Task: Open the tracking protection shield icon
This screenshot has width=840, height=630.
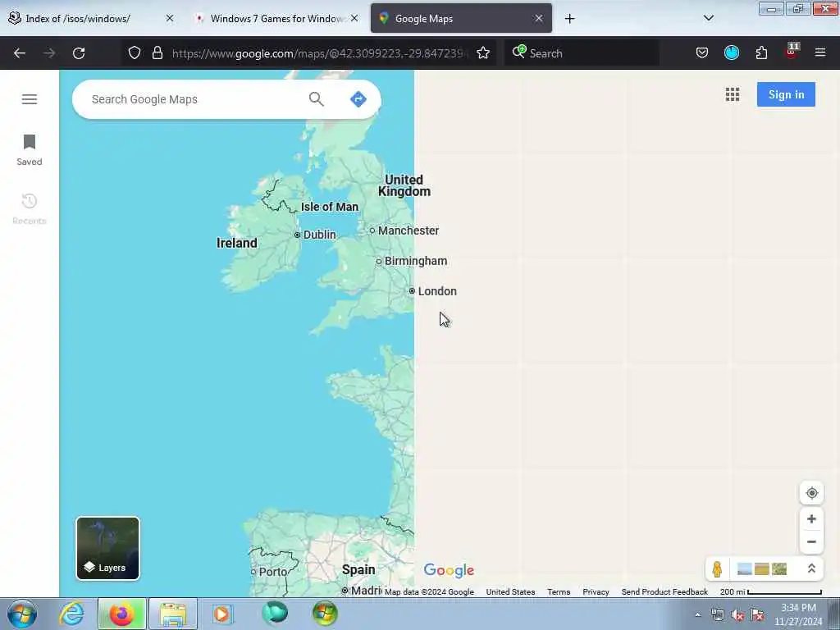Action: point(135,53)
